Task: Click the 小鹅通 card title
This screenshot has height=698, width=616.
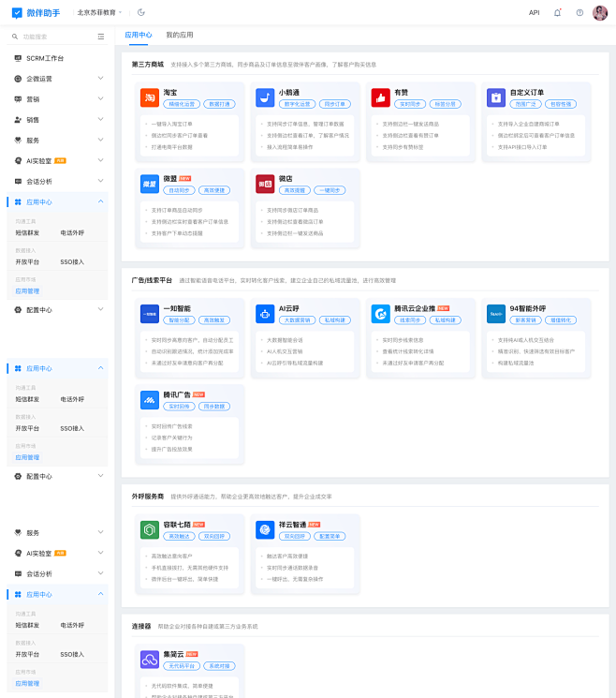Action: (289, 93)
